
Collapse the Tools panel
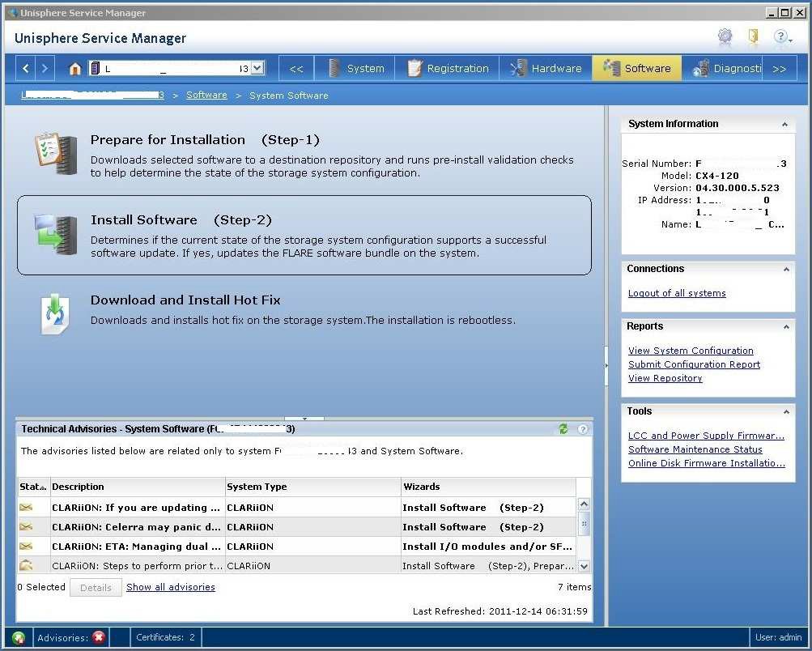pos(786,411)
